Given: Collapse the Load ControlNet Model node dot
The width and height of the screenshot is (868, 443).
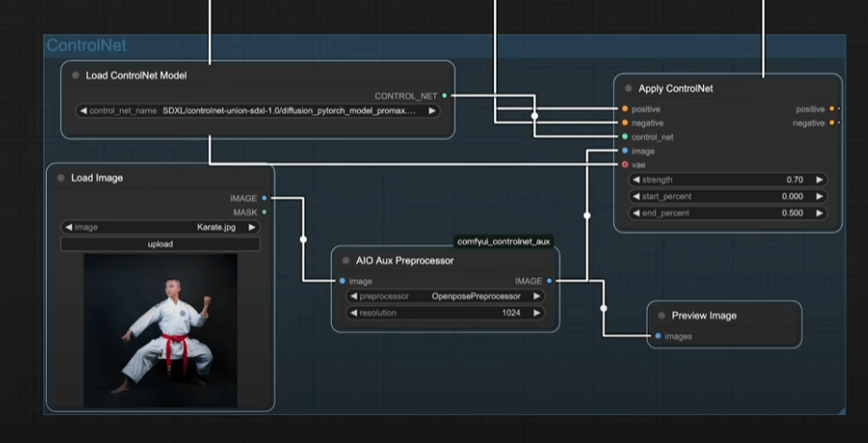Looking at the screenshot, I should click(76, 76).
